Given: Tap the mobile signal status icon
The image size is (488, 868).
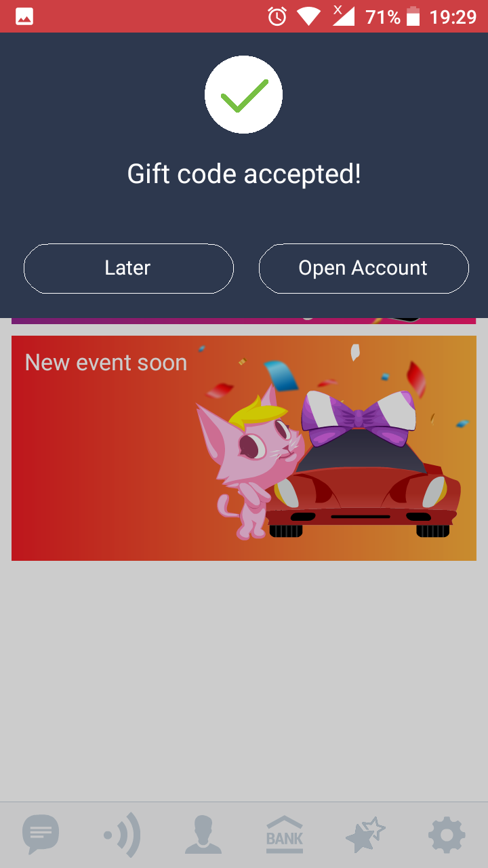Looking at the screenshot, I should pyautogui.click(x=344, y=15).
